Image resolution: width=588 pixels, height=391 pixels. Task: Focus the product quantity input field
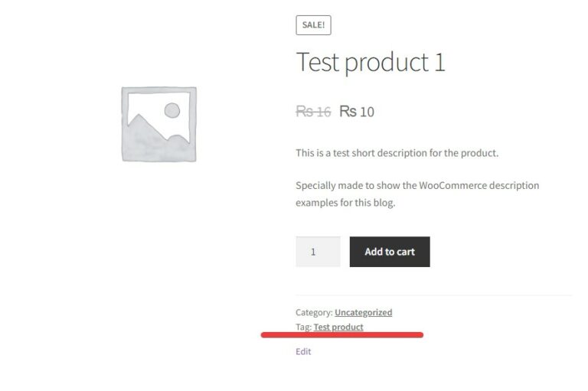[318, 252]
